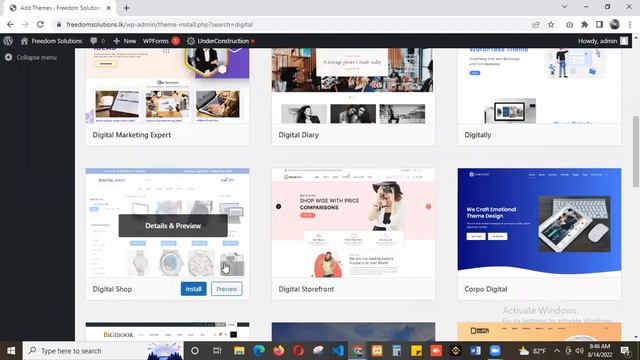The height and width of the screenshot is (360, 640).
Task: Click the Digital Shop theme name
Action: coord(112,289)
